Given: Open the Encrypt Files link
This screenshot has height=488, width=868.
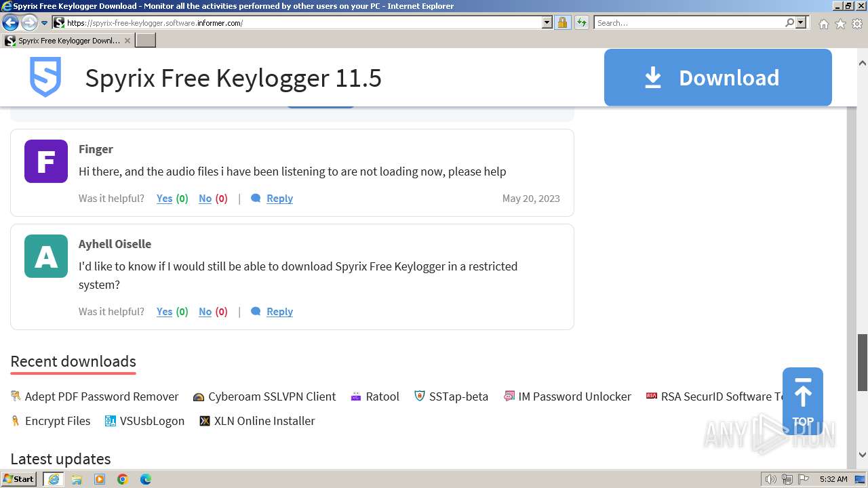Looking at the screenshot, I should point(58,421).
